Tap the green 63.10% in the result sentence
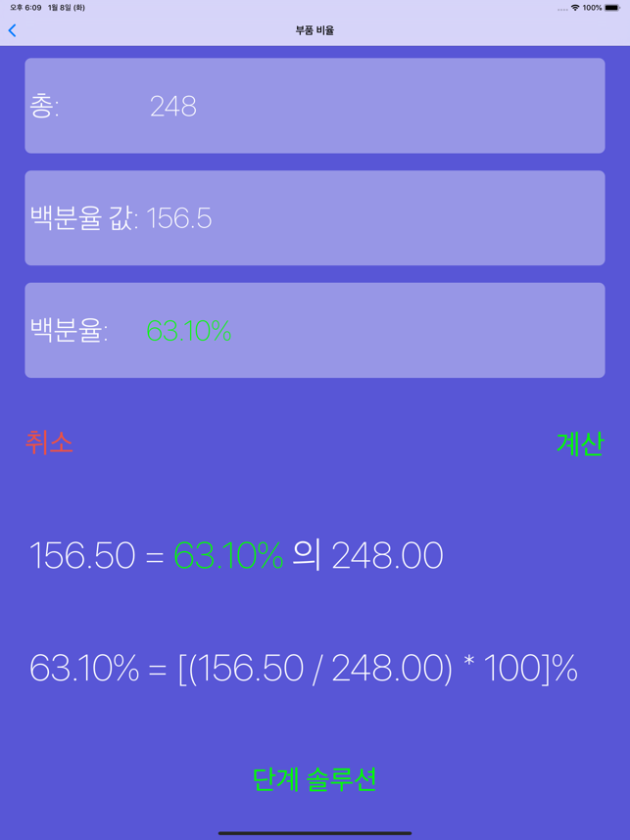 pyautogui.click(x=228, y=556)
